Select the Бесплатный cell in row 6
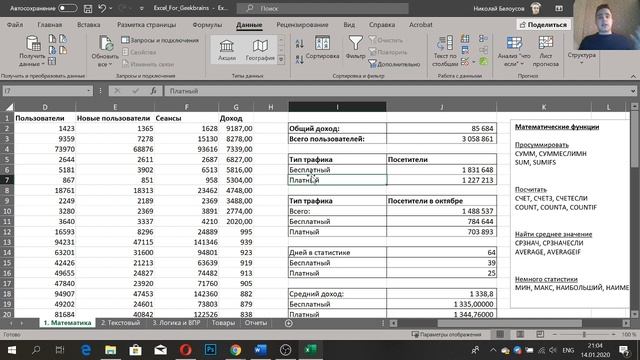The image size is (640, 360). coord(337,169)
